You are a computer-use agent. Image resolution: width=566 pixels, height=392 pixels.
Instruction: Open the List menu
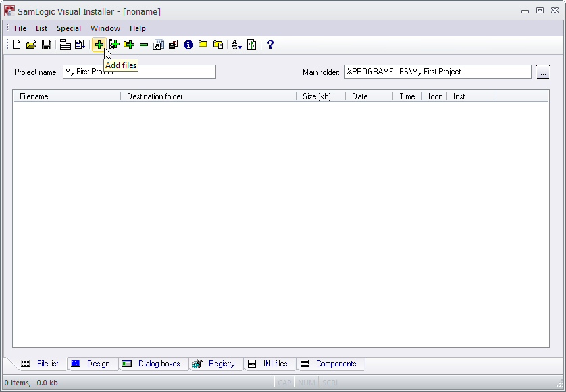(41, 28)
